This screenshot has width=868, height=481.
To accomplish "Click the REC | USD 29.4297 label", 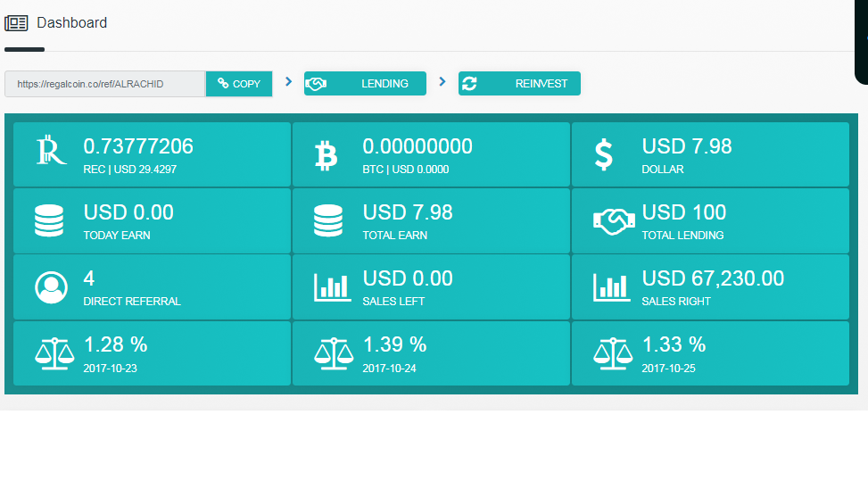I will point(130,170).
